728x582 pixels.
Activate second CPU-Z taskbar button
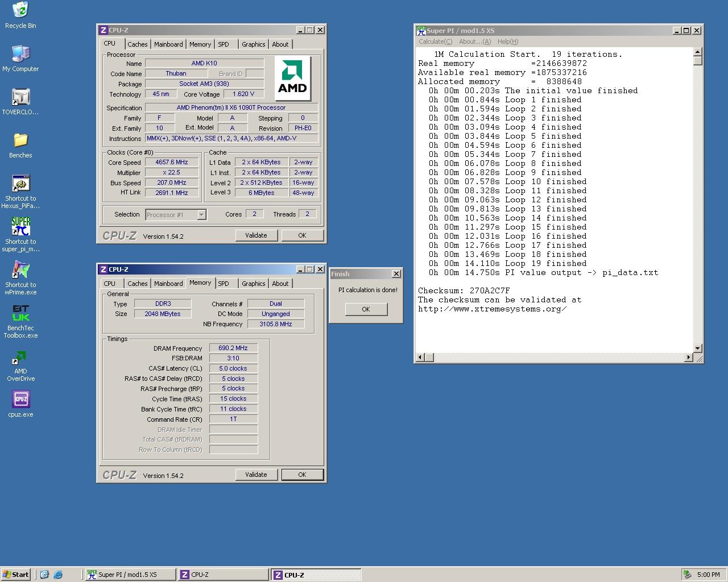[x=316, y=575]
